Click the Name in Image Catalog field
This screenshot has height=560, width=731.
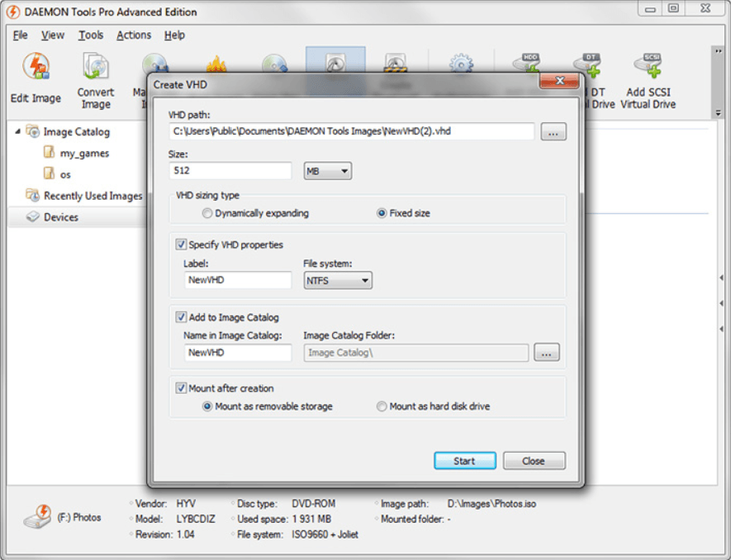(238, 353)
